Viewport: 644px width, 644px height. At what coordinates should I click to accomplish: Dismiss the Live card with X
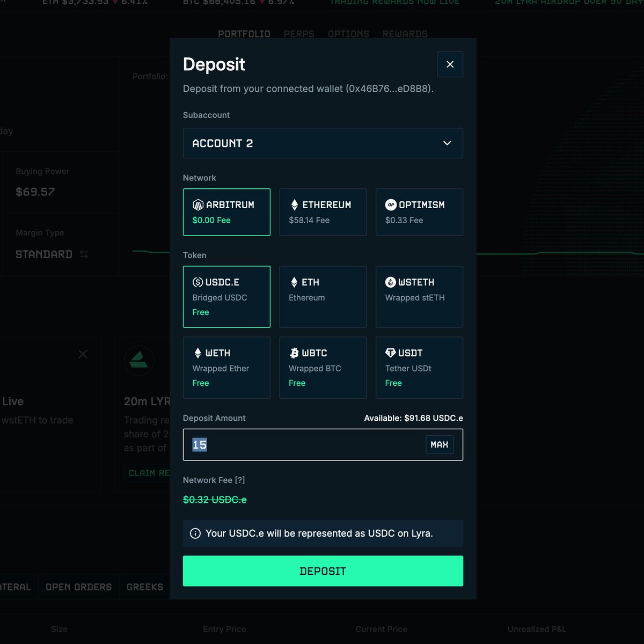point(83,354)
